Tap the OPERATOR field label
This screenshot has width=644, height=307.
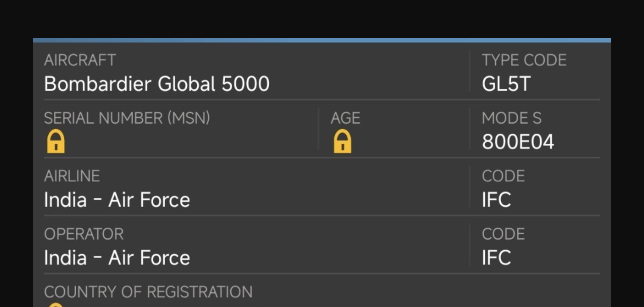pos(84,234)
